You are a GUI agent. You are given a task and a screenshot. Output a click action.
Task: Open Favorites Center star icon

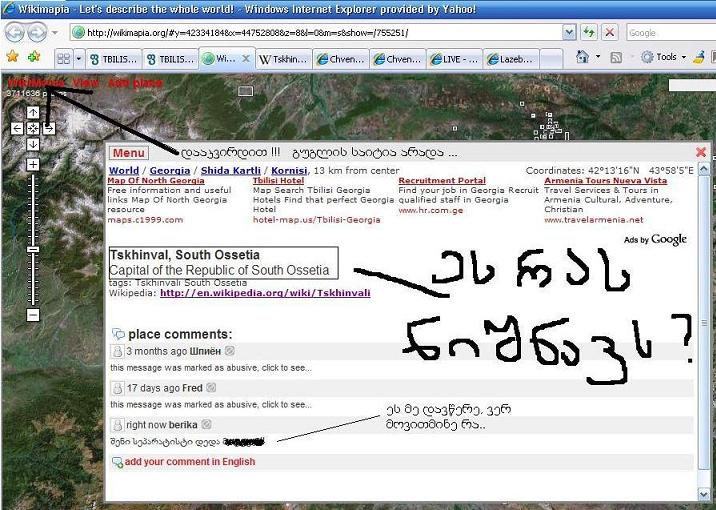(x=13, y=57)
